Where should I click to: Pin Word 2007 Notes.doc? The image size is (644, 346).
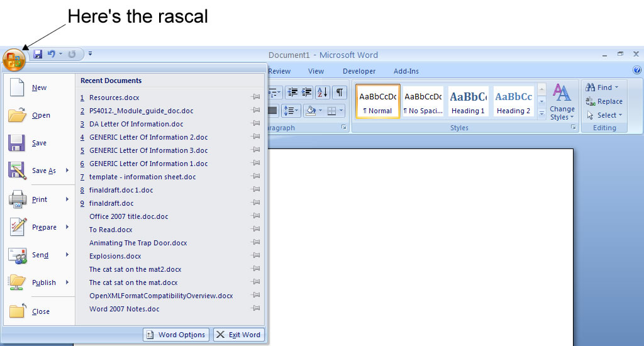255,308
